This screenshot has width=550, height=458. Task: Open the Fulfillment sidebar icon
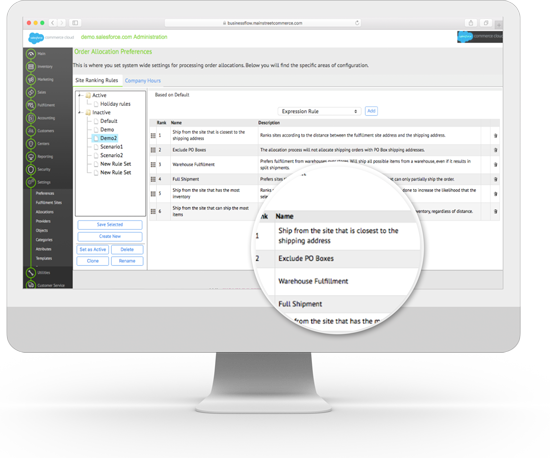pos(31,105)
